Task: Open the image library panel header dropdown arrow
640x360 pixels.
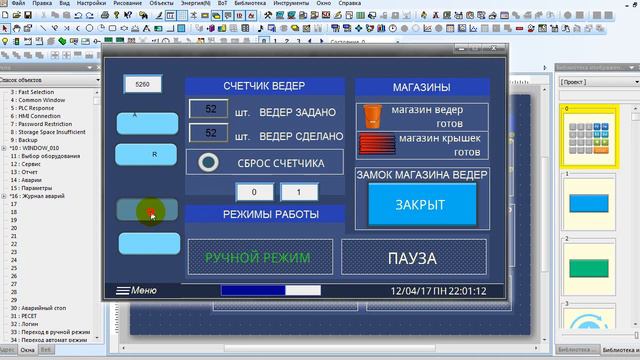Action: point(631,67)
